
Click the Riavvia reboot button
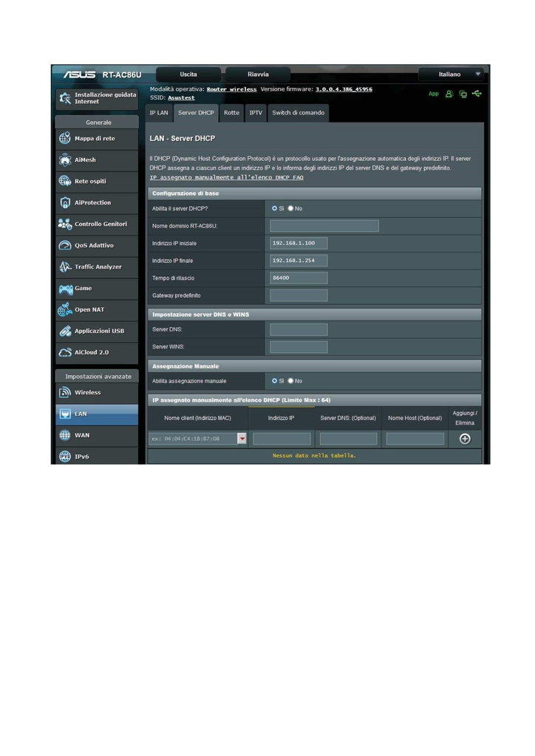pos(258,75)
